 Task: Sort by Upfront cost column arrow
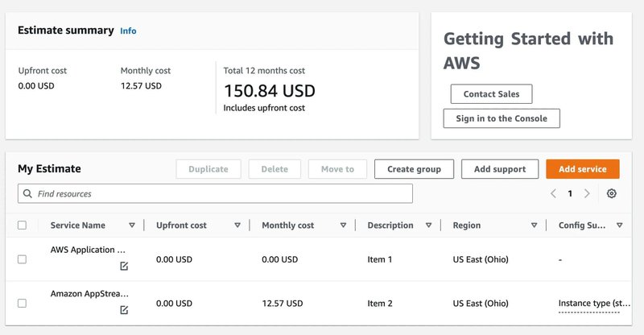pos(237,225)
